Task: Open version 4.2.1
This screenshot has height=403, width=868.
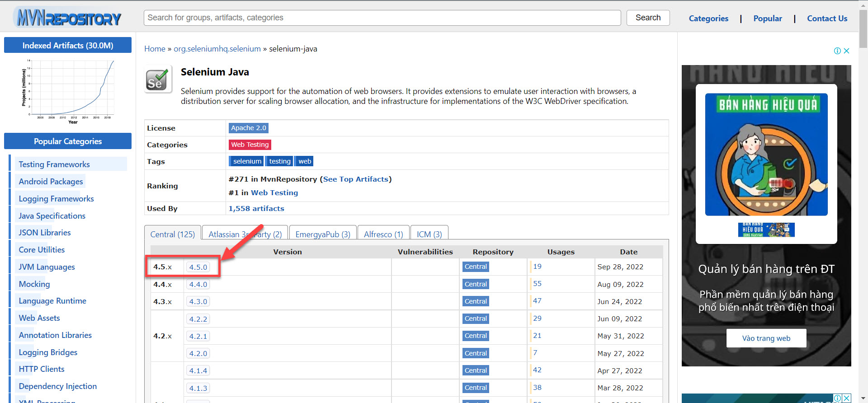Action: coord(198,337)
